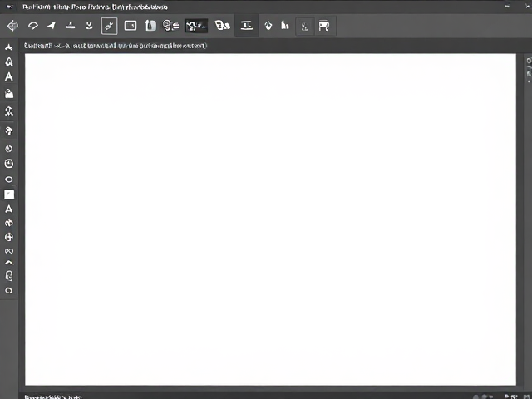Image resolution: width=532 pixels, height=399 pixels.
Task: Click the two overlapping tags icon
Action: point(223,26)
